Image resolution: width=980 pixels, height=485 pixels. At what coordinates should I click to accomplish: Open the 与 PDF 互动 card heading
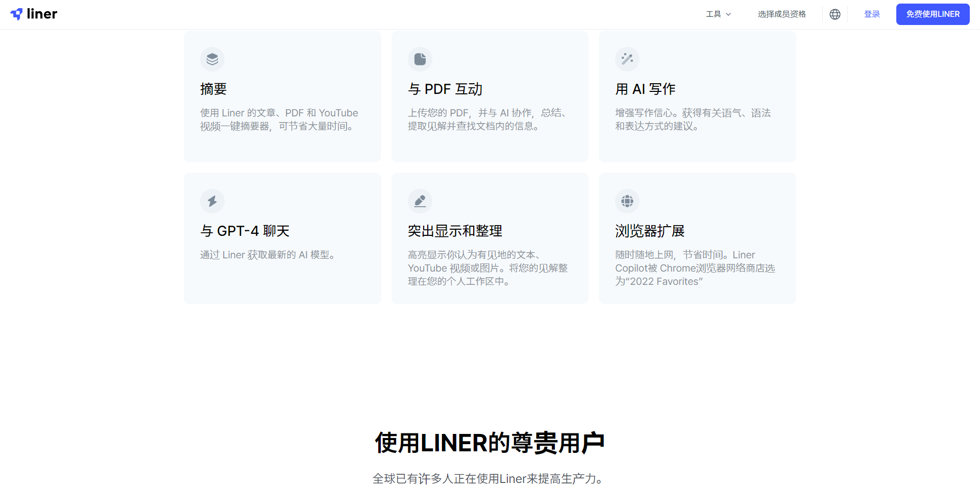[x=445, y=89]
